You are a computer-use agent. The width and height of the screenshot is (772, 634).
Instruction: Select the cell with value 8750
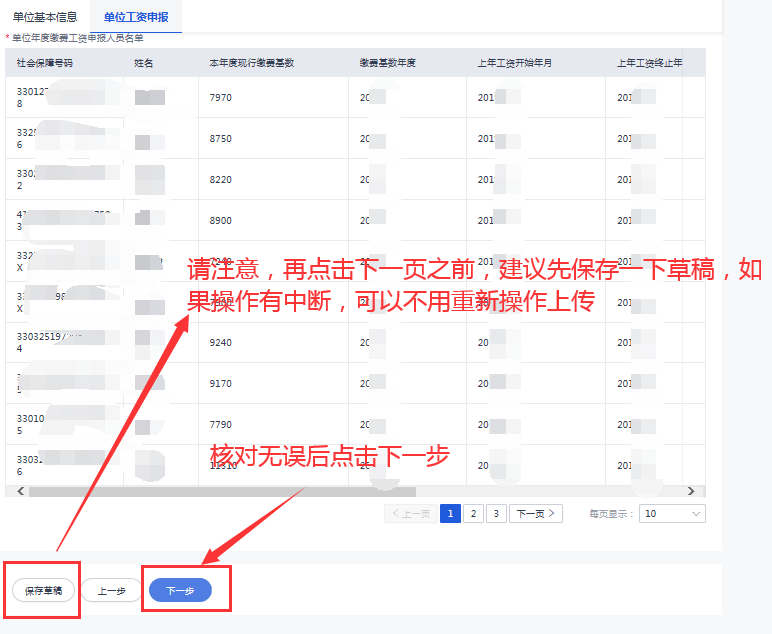point(221,139)
